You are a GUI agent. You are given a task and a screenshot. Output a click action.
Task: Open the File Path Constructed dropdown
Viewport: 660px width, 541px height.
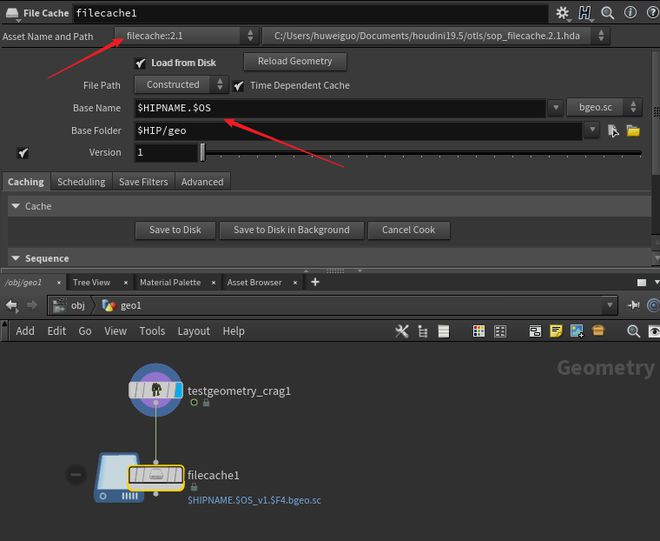point(180,85)
